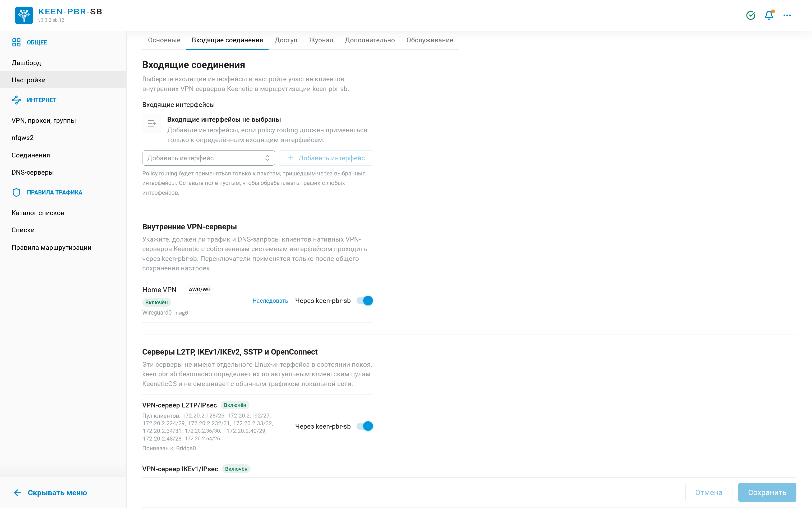Open DNS-серверы page
Image resolution: width=812 pixels, height=508 pixels.
pyautogui.click(x=63, y=172)
